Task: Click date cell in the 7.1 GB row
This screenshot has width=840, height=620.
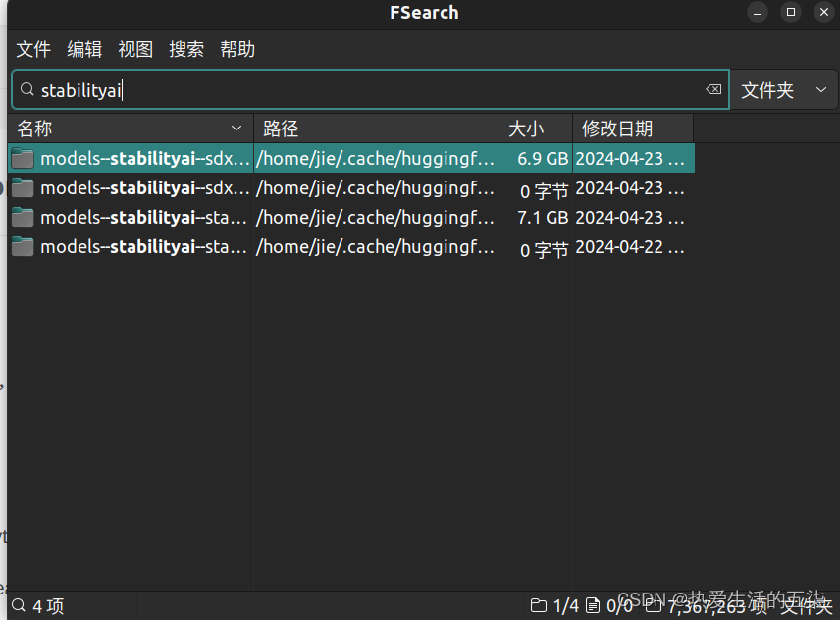Action: tap(629, 218)
